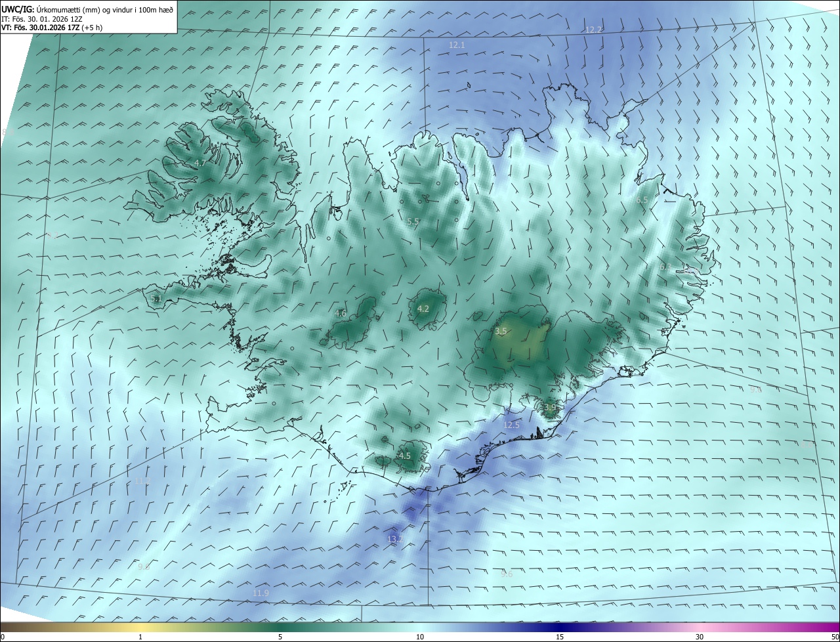Click the 4.6 value label over the glacier
The image size is (840, 642).
point(340,313)
